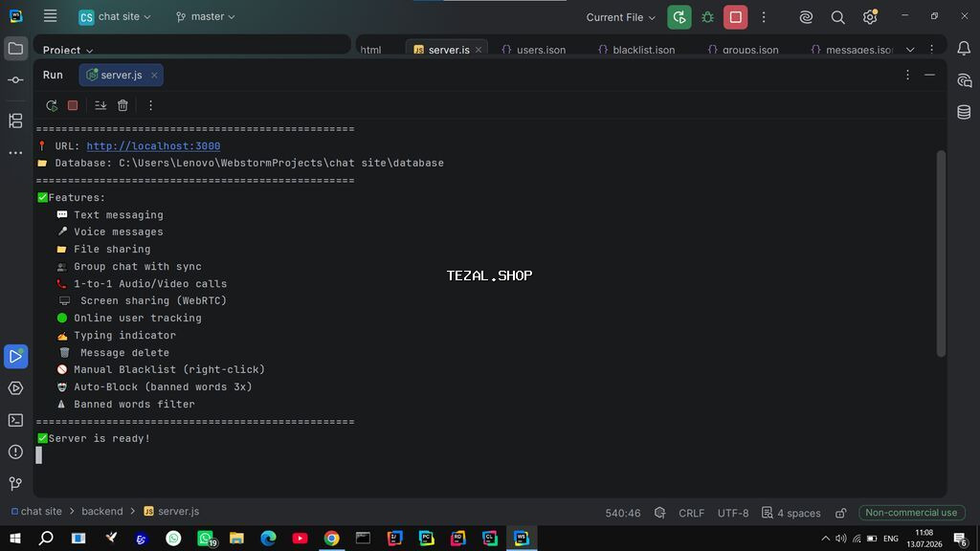Open the Git tool window
This screenshot has height=551, width=980.
click(x=15, y=483)
